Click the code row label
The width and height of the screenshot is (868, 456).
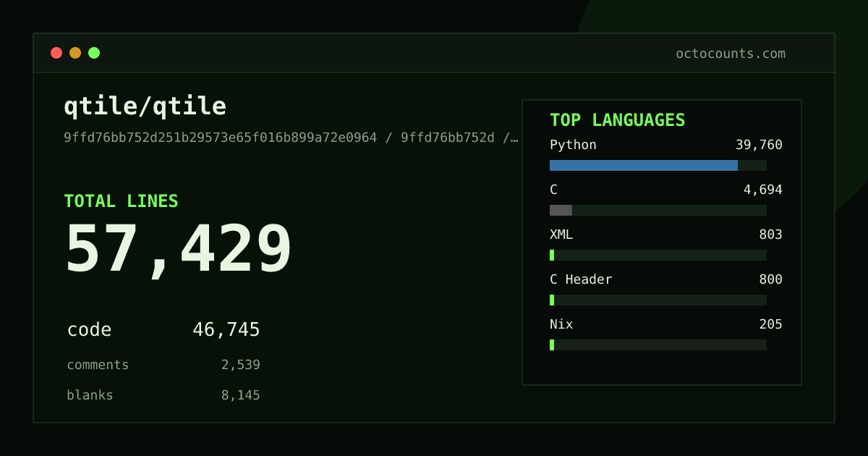[x=89, y=330]
